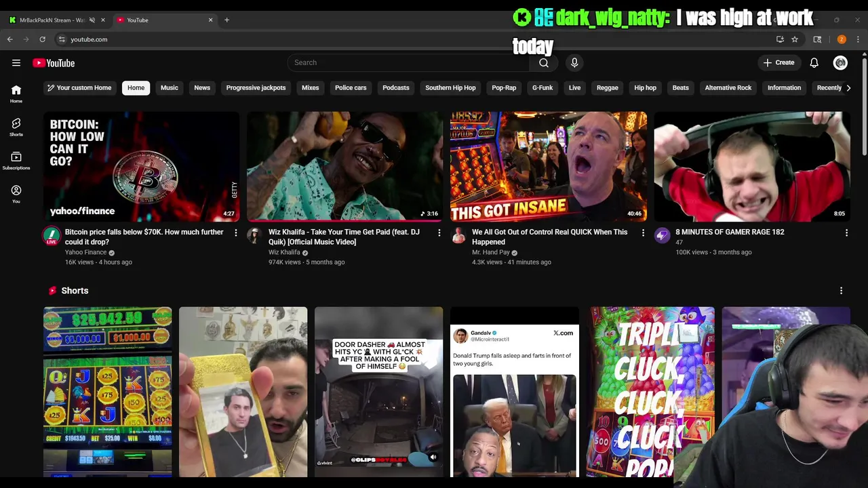Open the This Got Insane casino thumbnail
The width and height of the screenshot is (868, 488).
tap(549, 167)
